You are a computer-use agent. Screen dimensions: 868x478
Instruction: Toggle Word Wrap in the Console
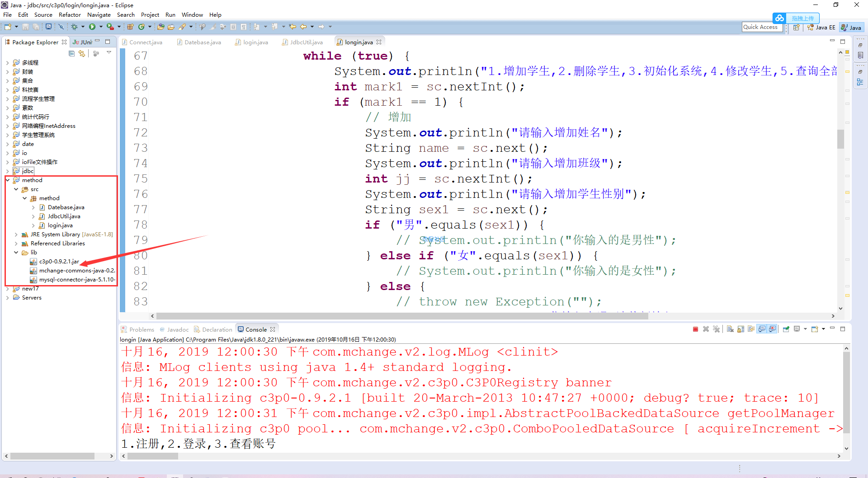(751, 329)
